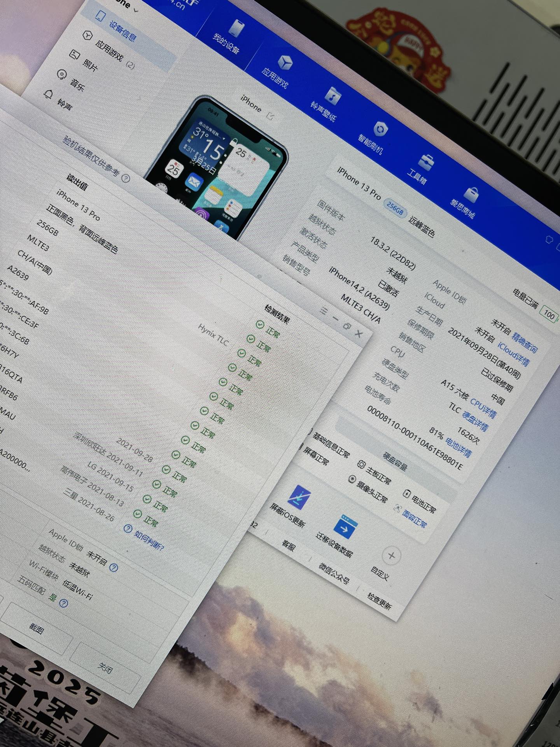This screenshot has height=747, width=560.
Task: Click the 面容正常 status link
Action: coord(410,517)
